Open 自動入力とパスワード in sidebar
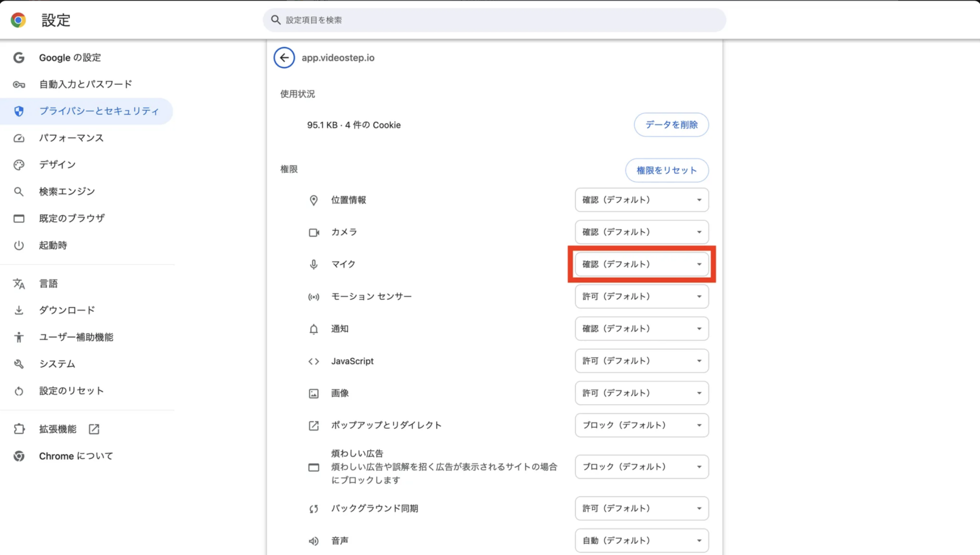 (x=85, y=84)
